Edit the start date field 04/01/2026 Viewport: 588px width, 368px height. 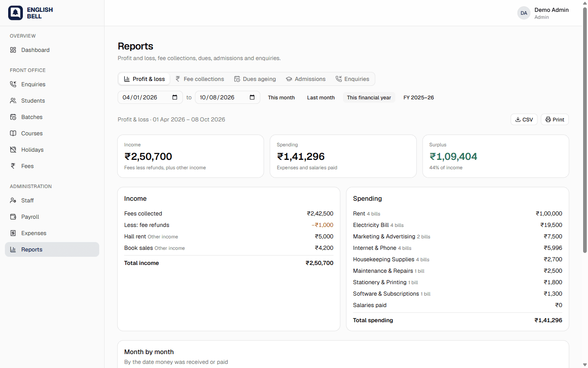(x=150, y=97)
